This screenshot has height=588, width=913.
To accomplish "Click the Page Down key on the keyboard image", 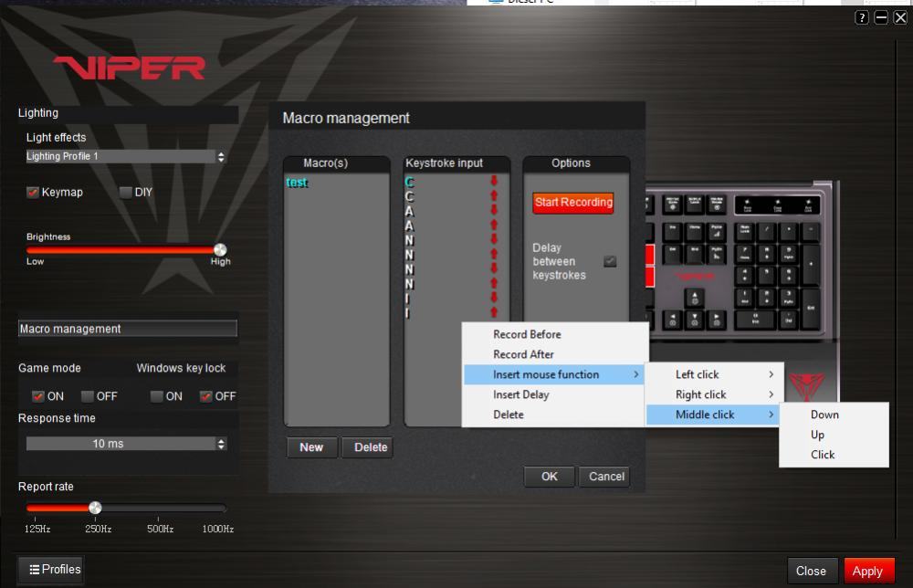I will pyautogui.click(x=717, y=253).
